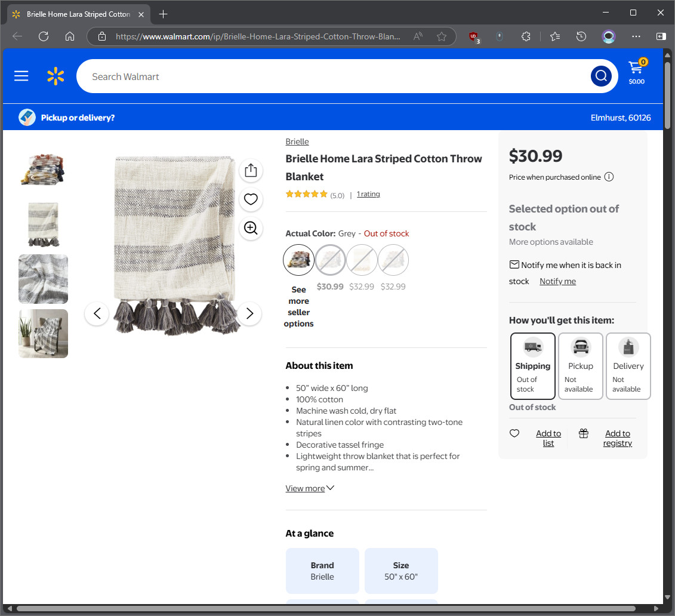Select the last crossed-out color swatch

pyautogui.click(x=393, y=260)
